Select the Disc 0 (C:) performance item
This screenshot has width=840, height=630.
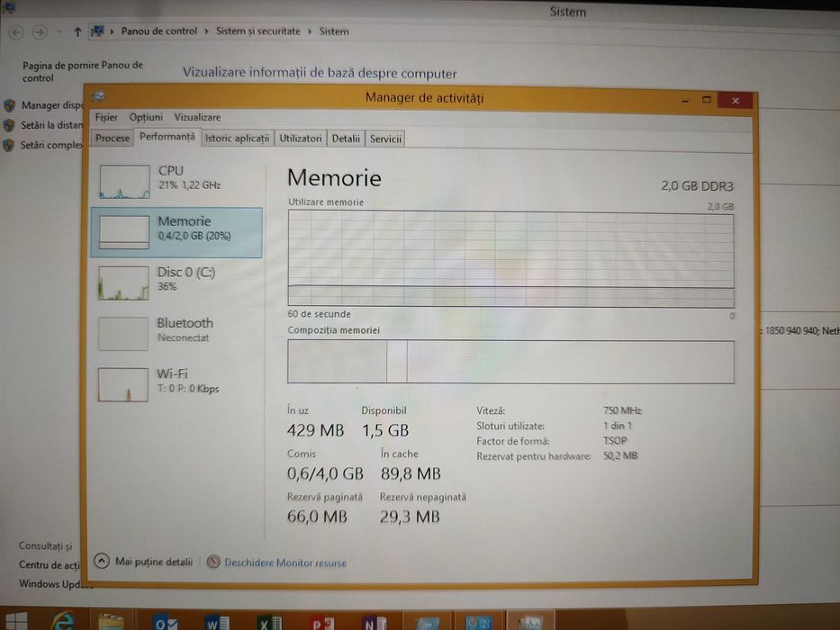pyautogui.click(x=176, y=283)
